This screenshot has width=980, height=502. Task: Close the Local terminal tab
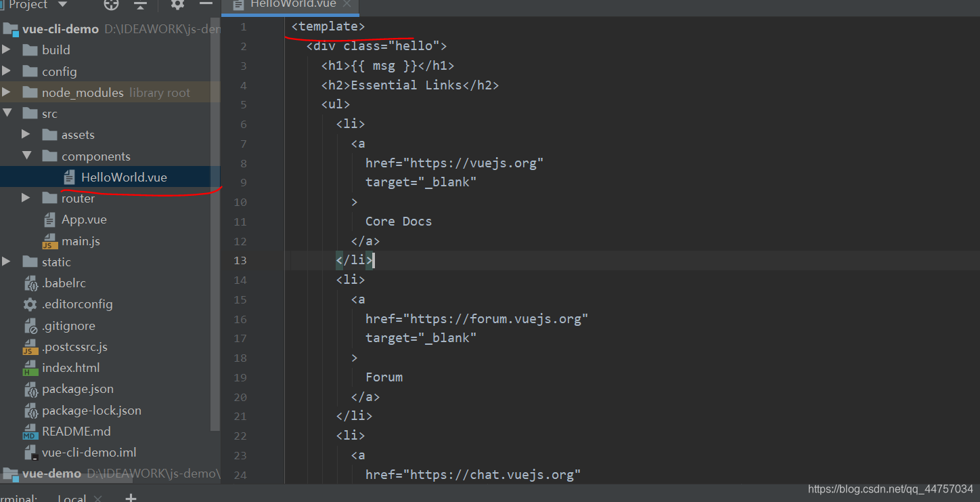tap(98, 499)
